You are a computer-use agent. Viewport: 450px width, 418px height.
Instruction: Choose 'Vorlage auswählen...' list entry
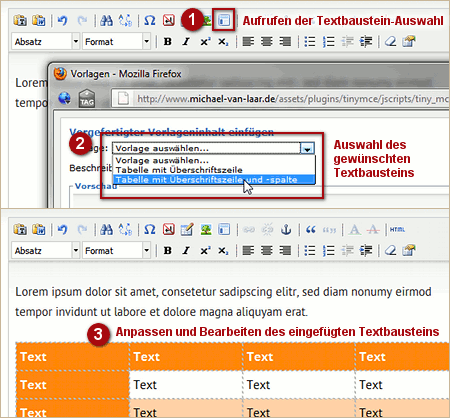coord(214,160)
